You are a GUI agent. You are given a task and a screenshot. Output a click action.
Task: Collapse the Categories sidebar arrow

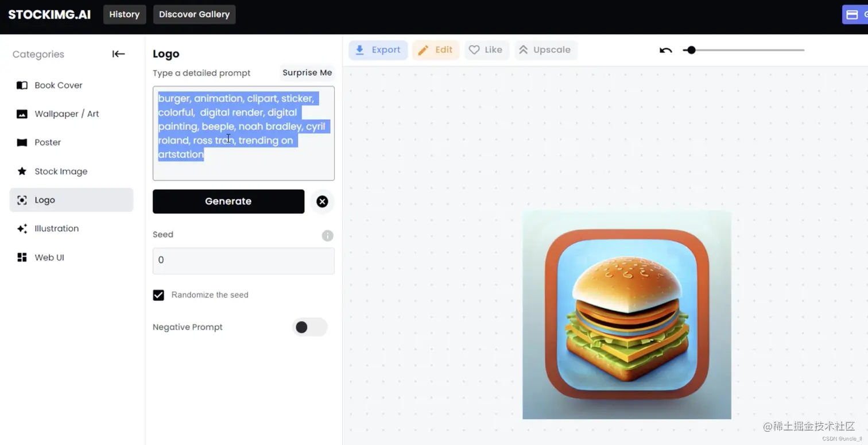[118, 54]
